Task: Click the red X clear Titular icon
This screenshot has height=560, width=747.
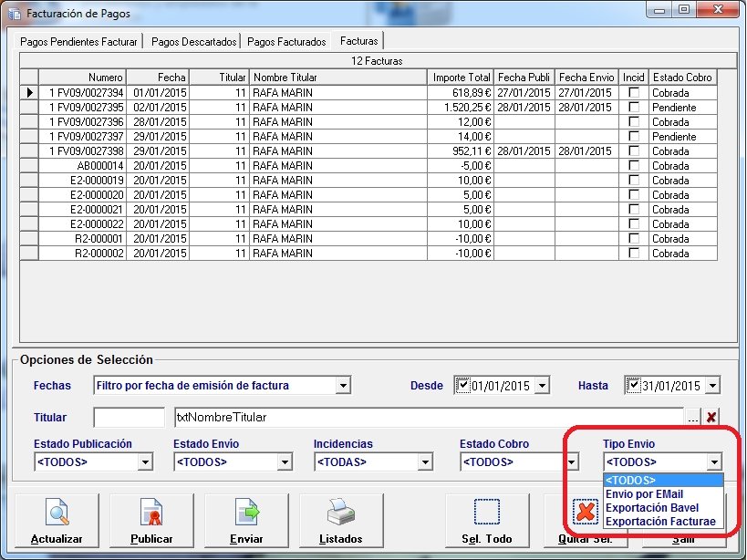Action: (x=711, y=418)
